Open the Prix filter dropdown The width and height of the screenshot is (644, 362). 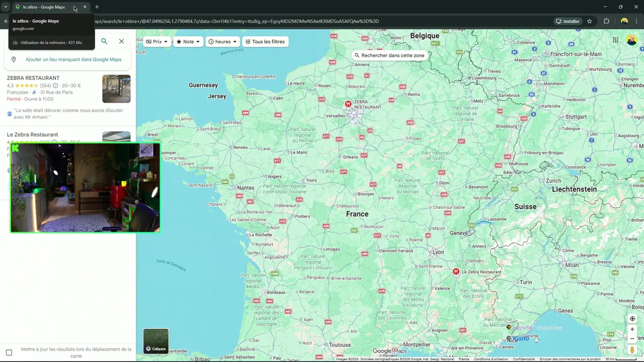[157, 42]
